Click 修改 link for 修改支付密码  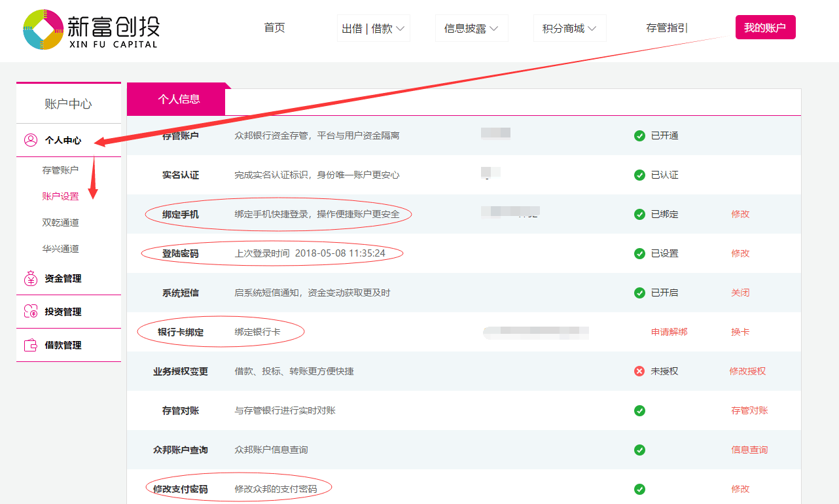click(x=740, y=489)
